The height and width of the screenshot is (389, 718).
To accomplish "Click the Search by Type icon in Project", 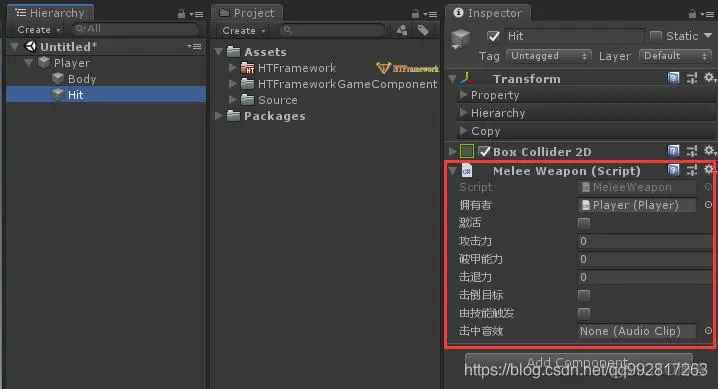I will pos(402,31).
